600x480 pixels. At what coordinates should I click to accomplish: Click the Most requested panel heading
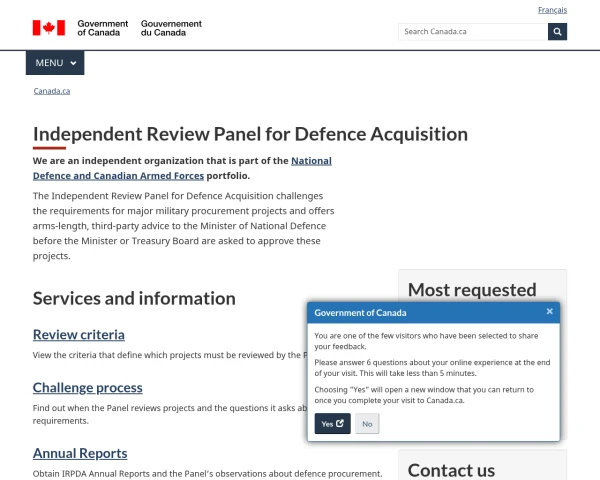(472, 289)
